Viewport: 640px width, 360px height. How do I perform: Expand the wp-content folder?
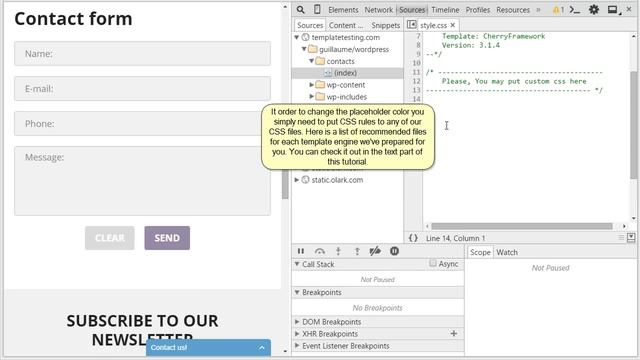click(x=312, y=85)
